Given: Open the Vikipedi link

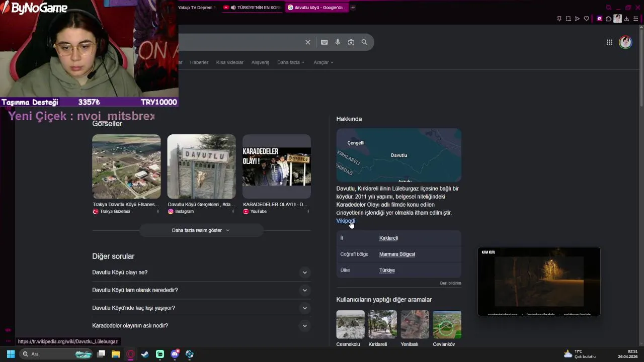Looking at the screenshot, I should (346, 221).
